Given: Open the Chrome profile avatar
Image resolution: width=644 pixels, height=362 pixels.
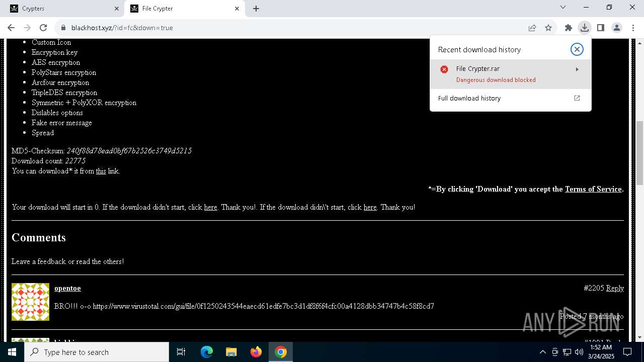Looking at the screenshot, I should 617,28.
